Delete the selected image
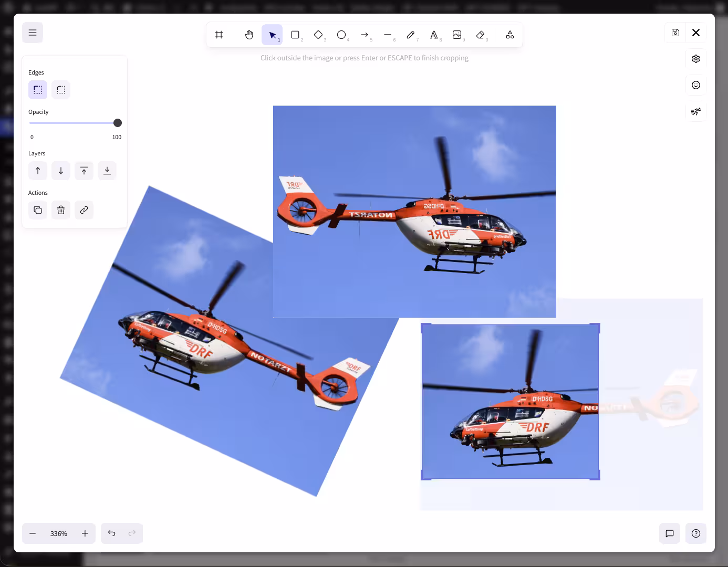The width and height of the screenshot is (728, 567). (61, 210)
